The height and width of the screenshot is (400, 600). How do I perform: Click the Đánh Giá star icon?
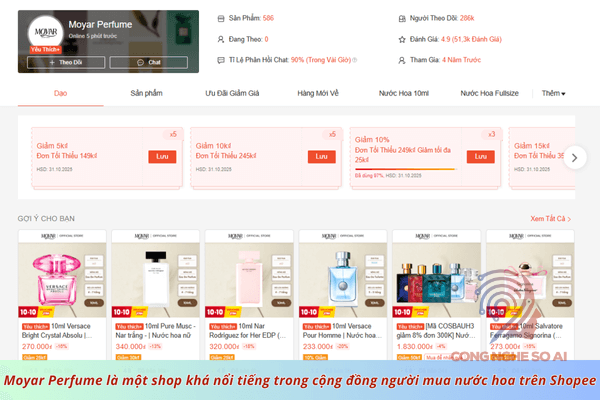(x=402, y=39)
